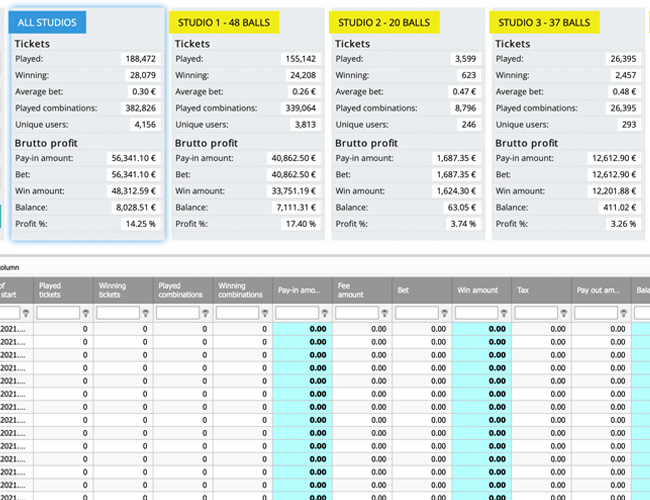Open filter icon for Bet column
650x500 pixels.
click(444, 313)
